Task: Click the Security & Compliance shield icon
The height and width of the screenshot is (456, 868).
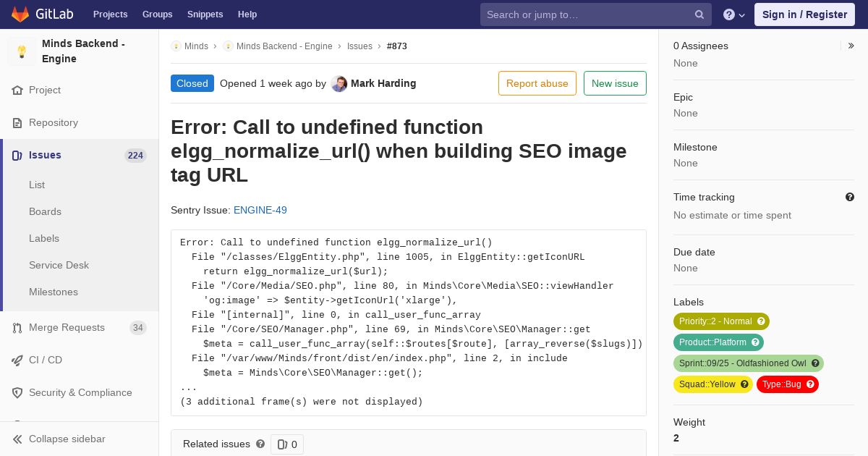Action: (x=17, y=393)
